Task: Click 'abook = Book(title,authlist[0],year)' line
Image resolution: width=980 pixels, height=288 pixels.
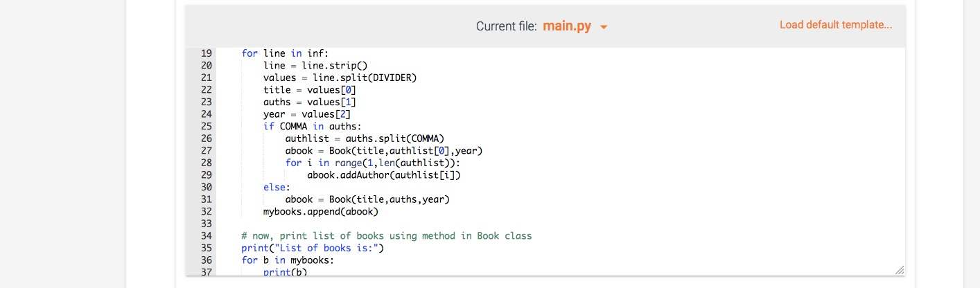Action: (384, 150)
